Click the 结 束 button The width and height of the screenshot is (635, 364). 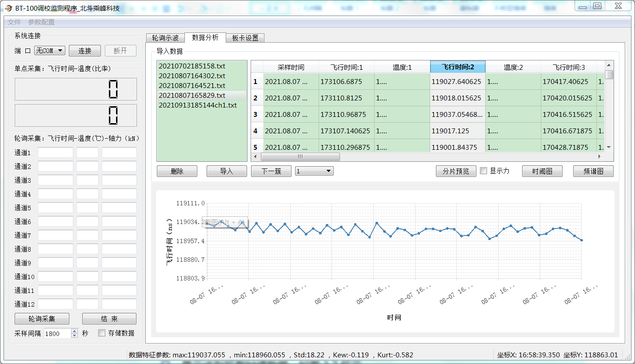pos(109,319)
